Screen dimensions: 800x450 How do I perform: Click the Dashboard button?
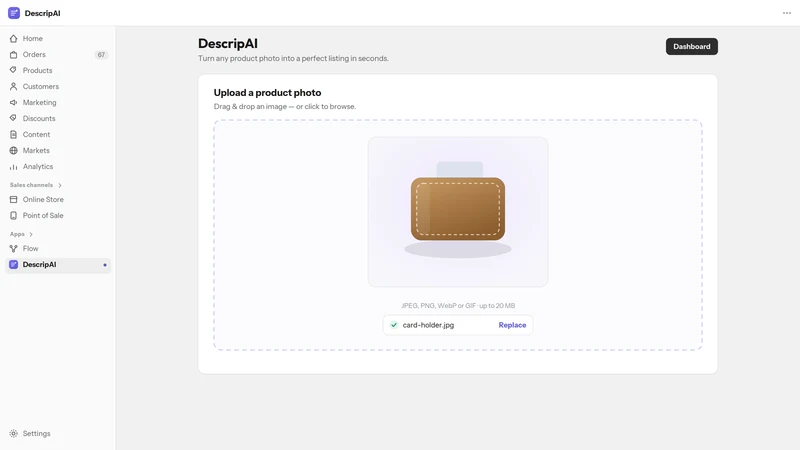click(x=691, y=46)
